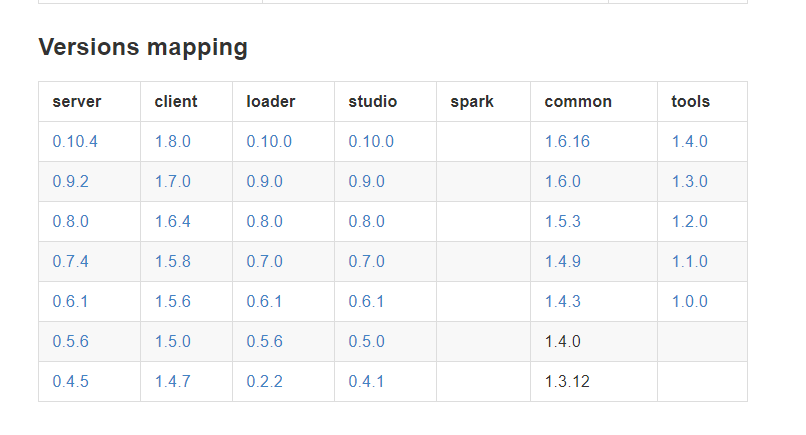Click the "Versions mapping" heading
Screen dimensions: 806x435
(x=143, y=47)
